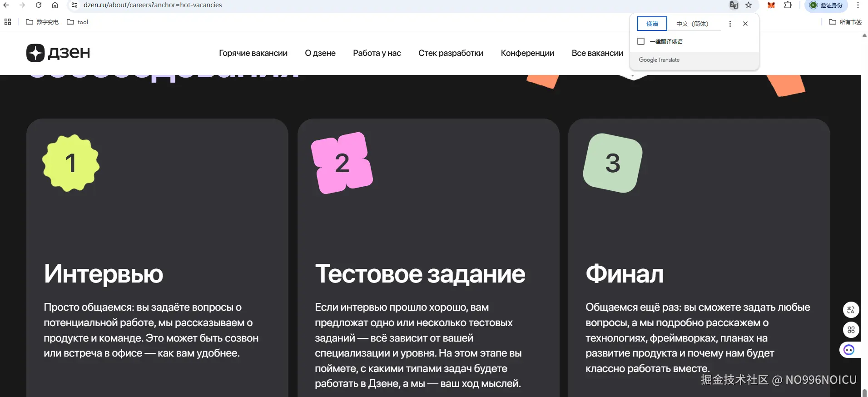The image size is (868, 397).
Task: Click the Google Translate icon in address bar
Action: [x=734, y=5]
